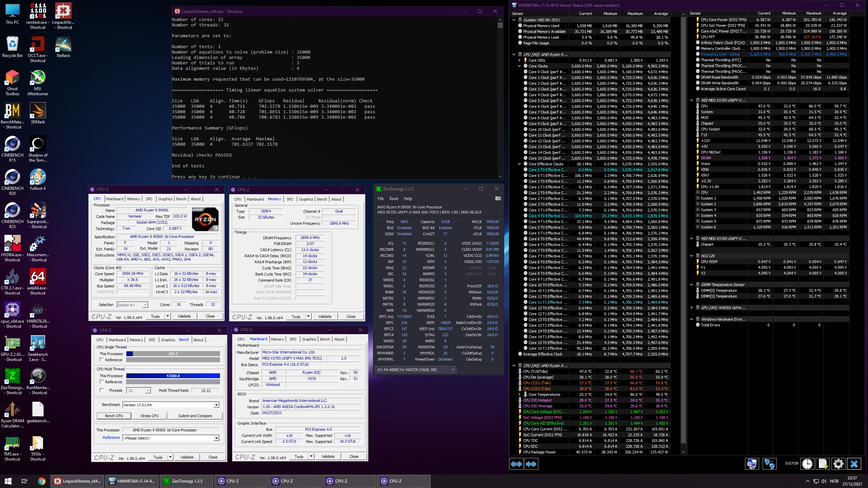Screen dimensions: 868x488
Task: Open the About tab in CPU-Z Bench window
Action: click(198, 340)
